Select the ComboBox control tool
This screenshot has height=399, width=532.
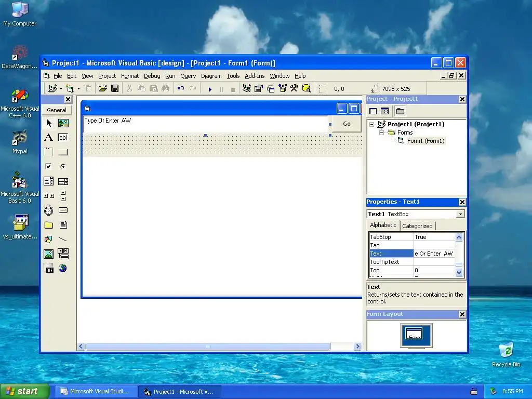tap(48, 181)
